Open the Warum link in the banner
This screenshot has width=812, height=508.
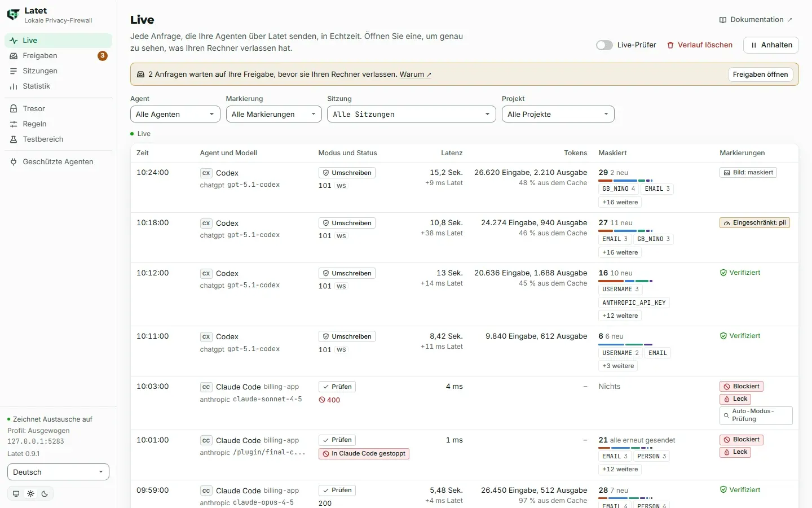[x=416, y=75]
